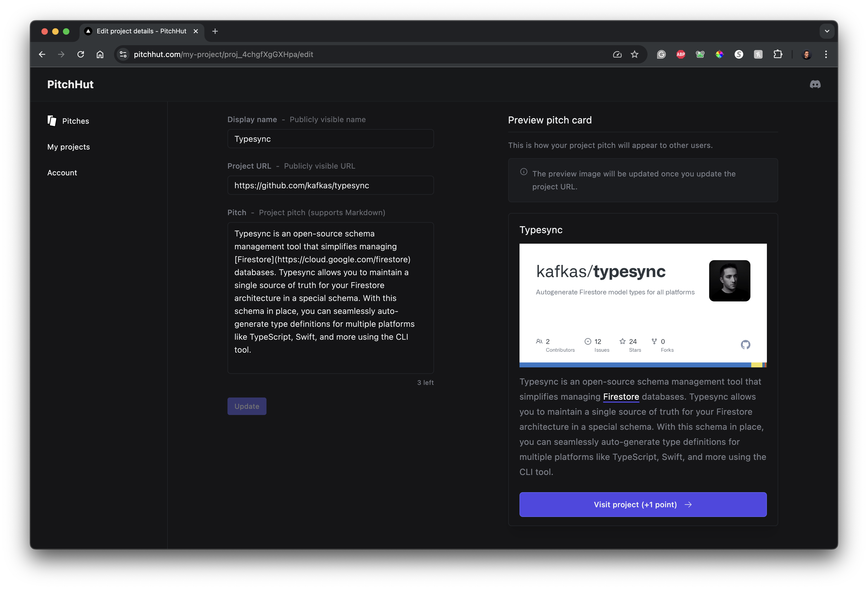Click the gray square extension icon

pyautogui.click(x=758, y=55)
